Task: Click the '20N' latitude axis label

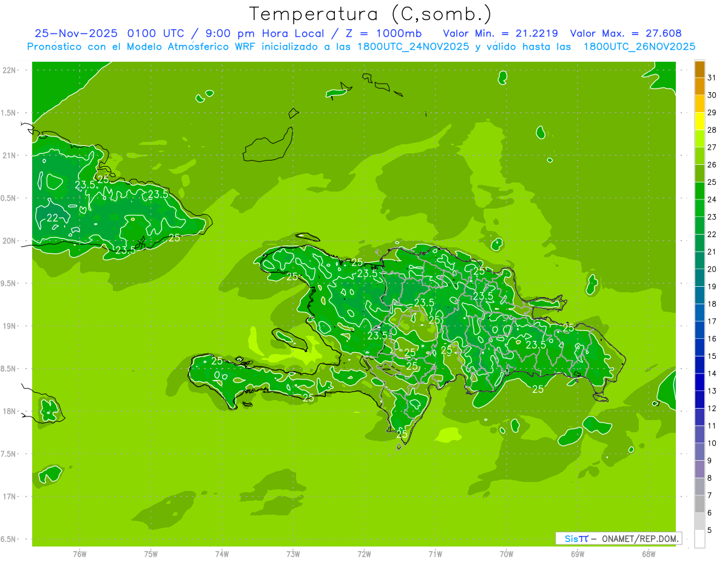Action: tap(10, 241)
